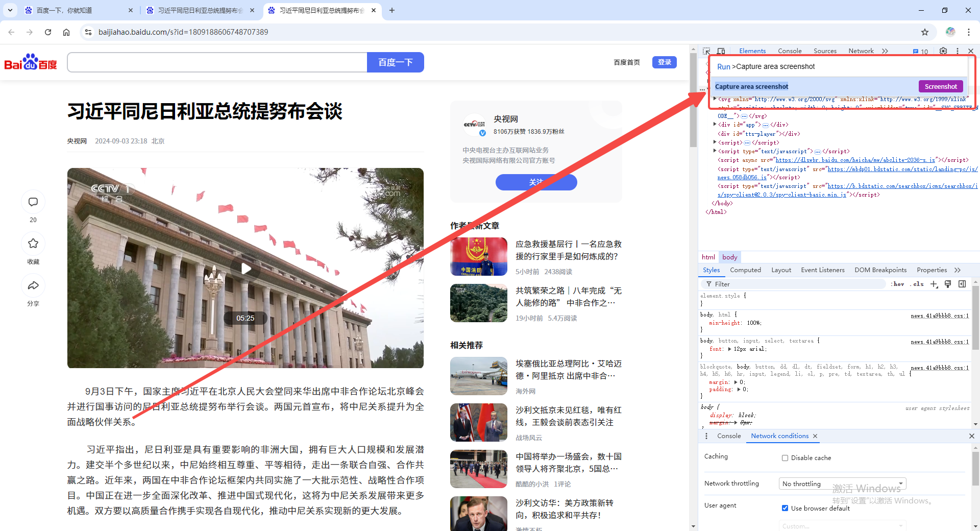Expand the padding shorthand triangle
This screenshot has height=531, width=980.
coord(739,389)
